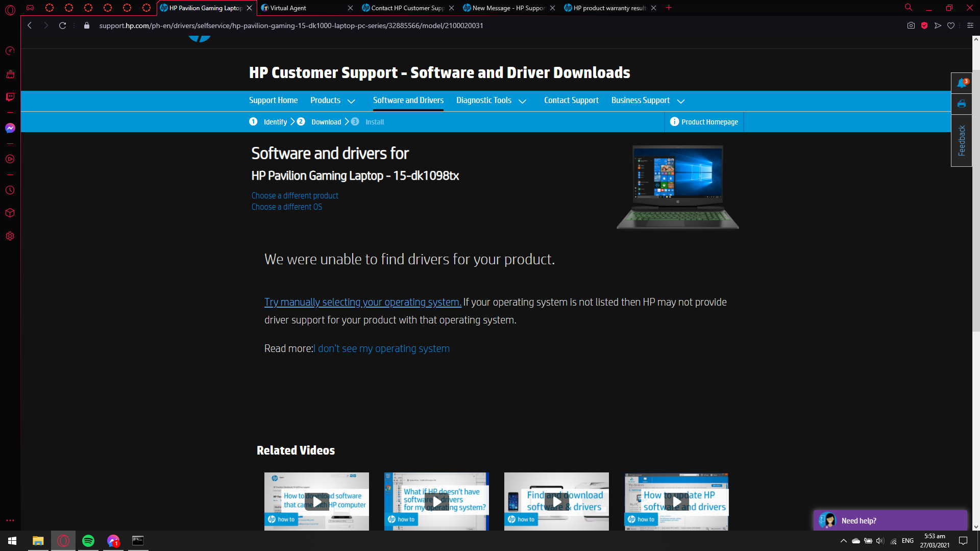Play How to update HP software video
Screen dimensions: 980x551
click(676, 502)
